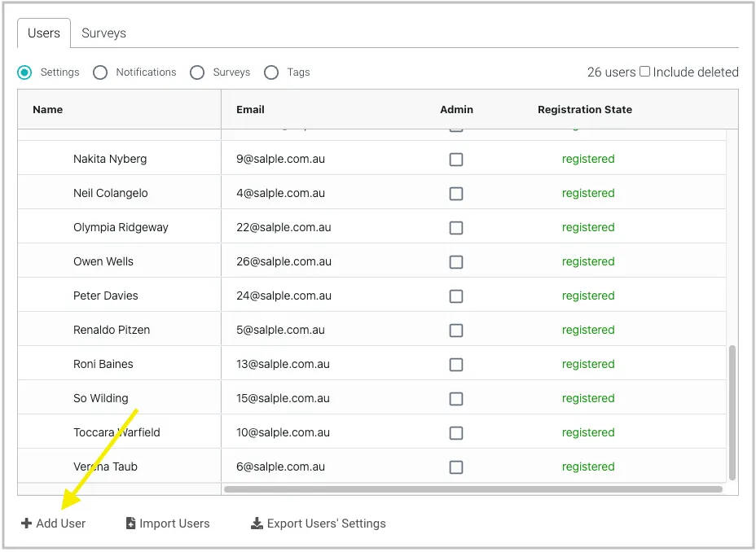This screenshot has width=756, height=552.
Task: Tick Admin checkbox for Owen Wells
Action: [456, 262]
